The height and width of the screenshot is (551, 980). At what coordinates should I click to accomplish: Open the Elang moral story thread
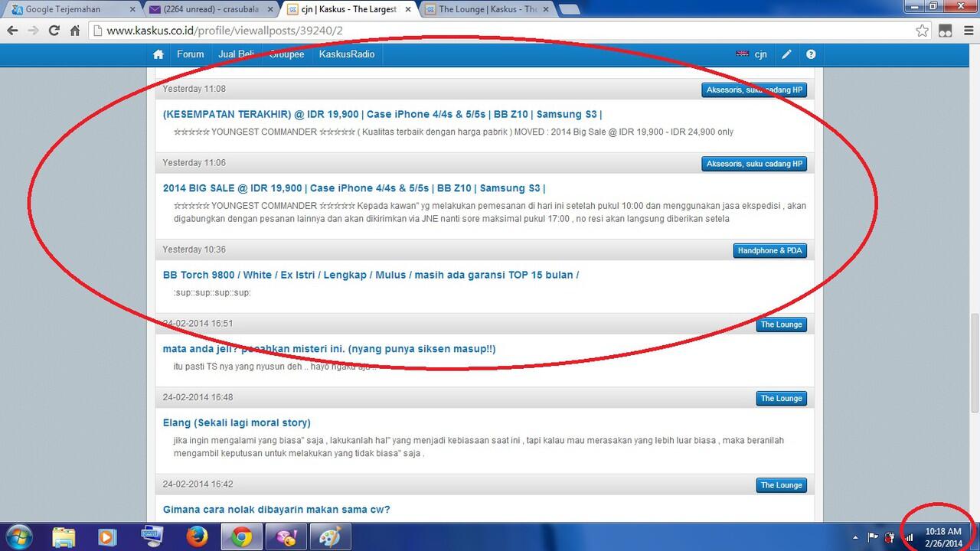click(237, 422)
